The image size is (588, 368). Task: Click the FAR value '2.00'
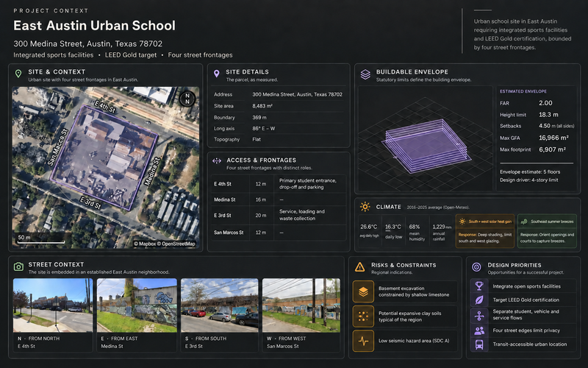(x=545, y=103)
